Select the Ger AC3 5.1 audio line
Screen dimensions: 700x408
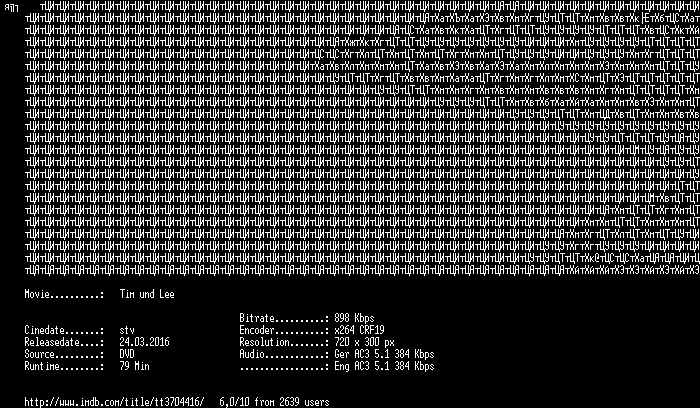(x=384, y=354)
